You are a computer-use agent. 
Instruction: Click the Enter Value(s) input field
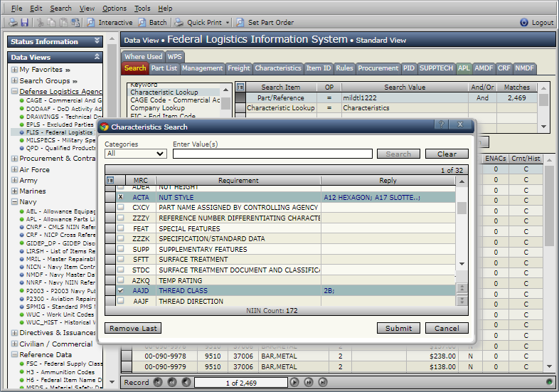[272, 154]
